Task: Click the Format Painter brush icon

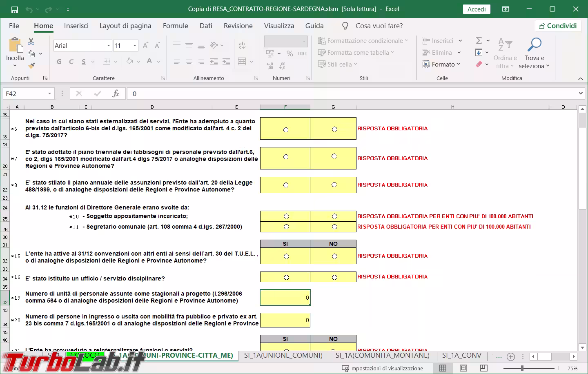Action: (x=31, y=65)
